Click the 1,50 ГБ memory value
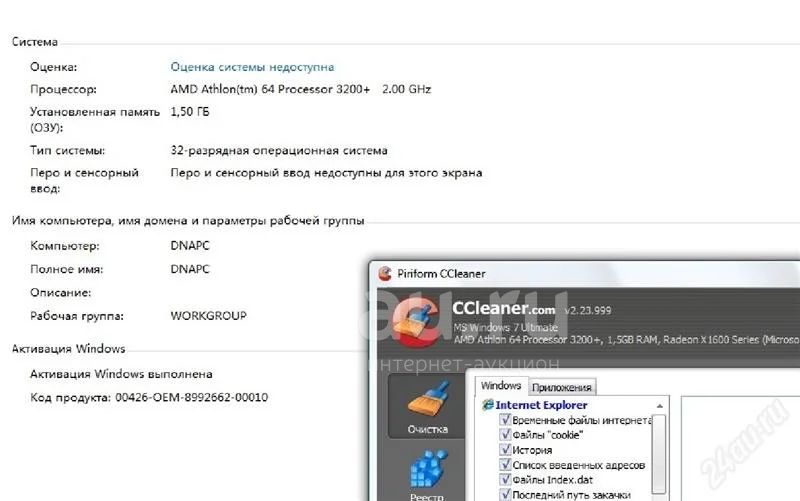This screenshot has width=800, height=501. click(190, 112)
